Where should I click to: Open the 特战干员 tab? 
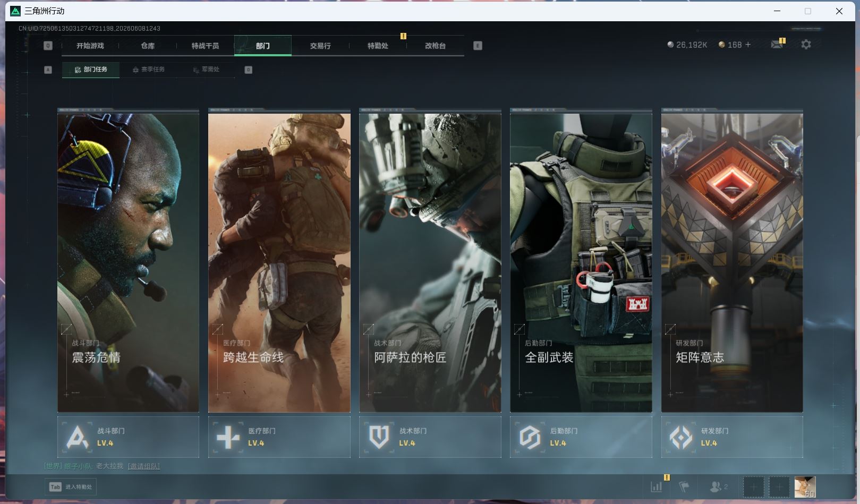(205, 46)
